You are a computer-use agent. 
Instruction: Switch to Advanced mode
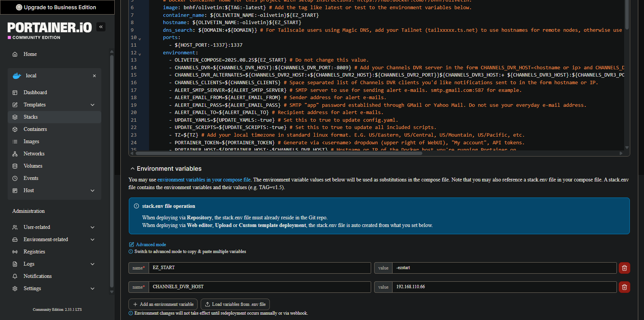(x=151, y=245)
